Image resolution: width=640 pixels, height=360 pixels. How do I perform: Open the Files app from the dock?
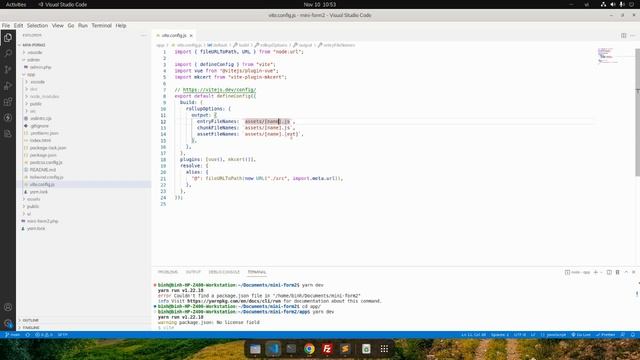255,349
